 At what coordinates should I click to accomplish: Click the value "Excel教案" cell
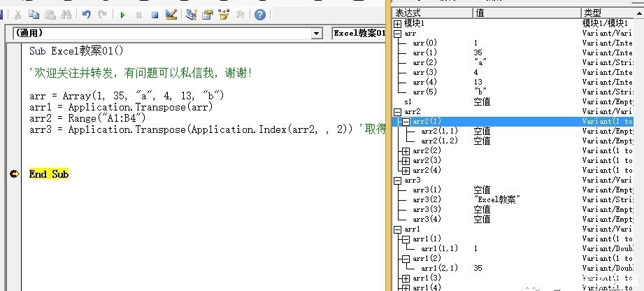(497, 200)
